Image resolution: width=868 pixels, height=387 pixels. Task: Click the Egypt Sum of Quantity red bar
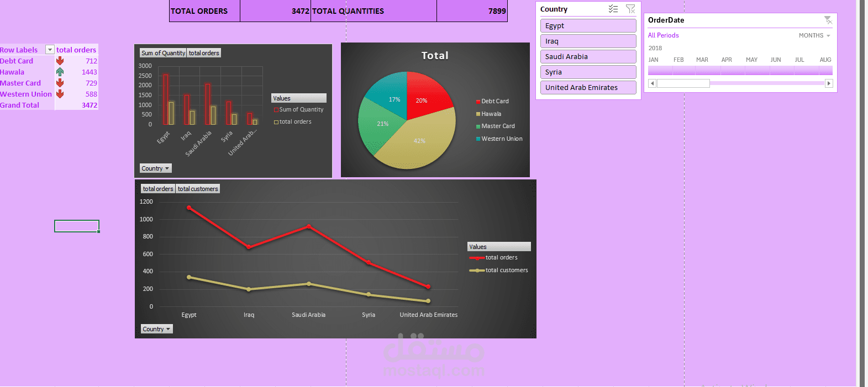[x=165, y=99]
